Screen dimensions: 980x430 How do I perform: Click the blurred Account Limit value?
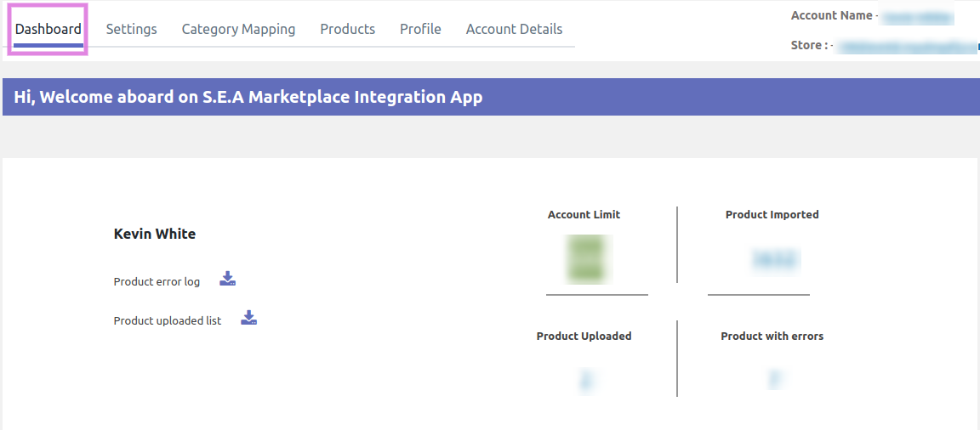click(588, 258)
